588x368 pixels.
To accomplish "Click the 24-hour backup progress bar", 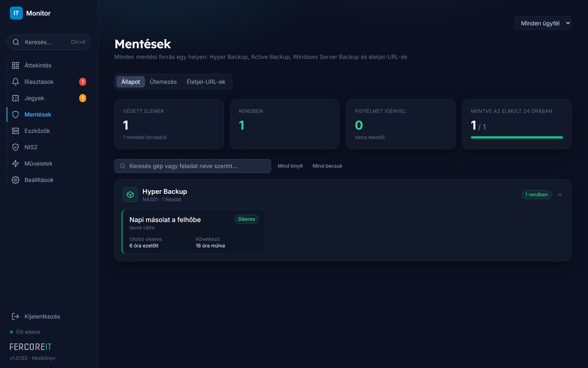I will [517, 137].
